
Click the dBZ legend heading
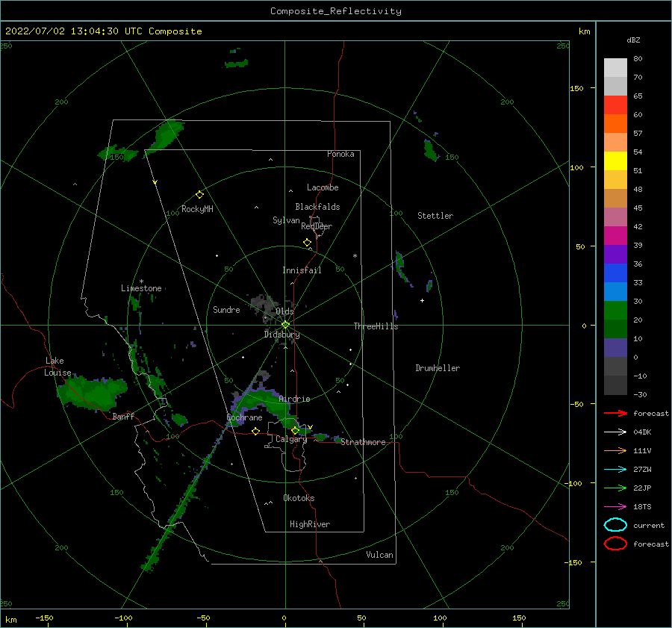[633, 40]
